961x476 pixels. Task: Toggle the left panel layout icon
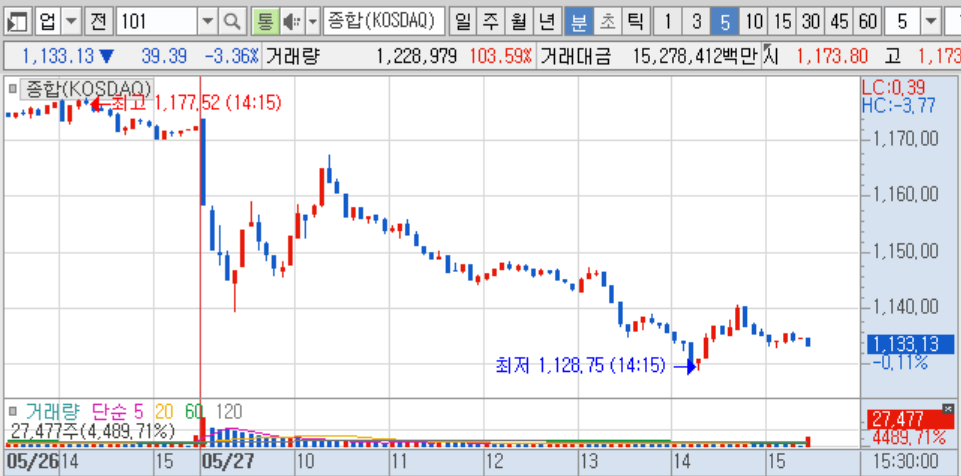18,23
